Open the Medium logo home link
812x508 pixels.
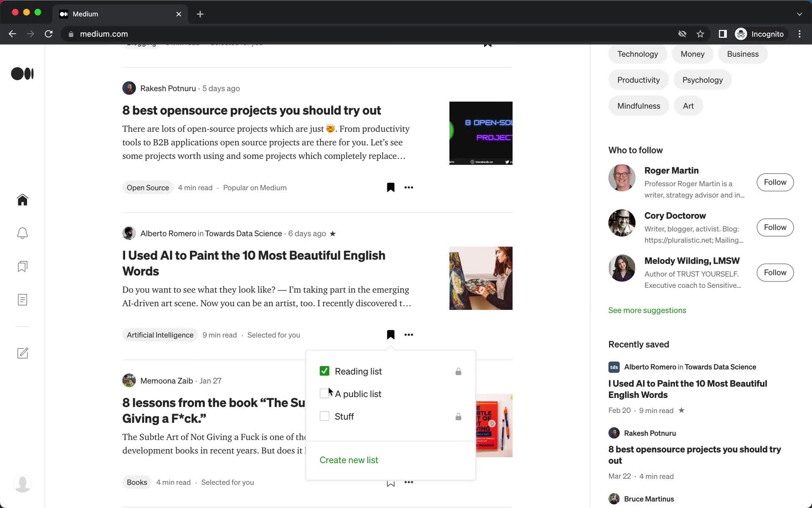22,74
